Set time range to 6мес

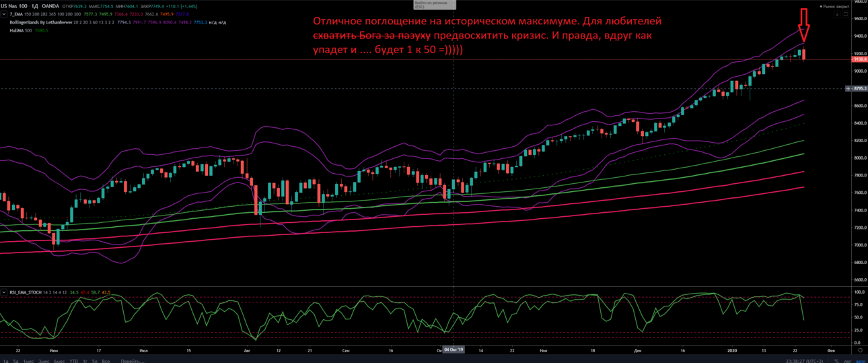(x=59, y=360)
